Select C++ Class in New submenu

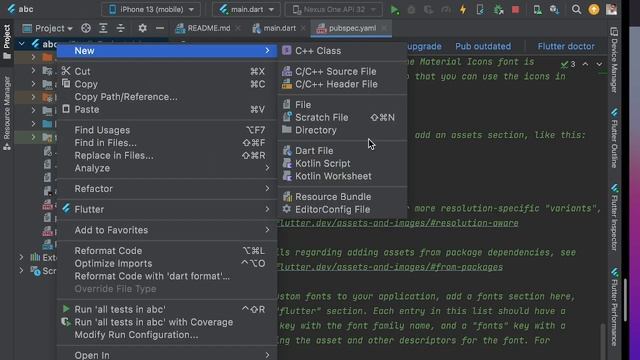pos(342,51)
